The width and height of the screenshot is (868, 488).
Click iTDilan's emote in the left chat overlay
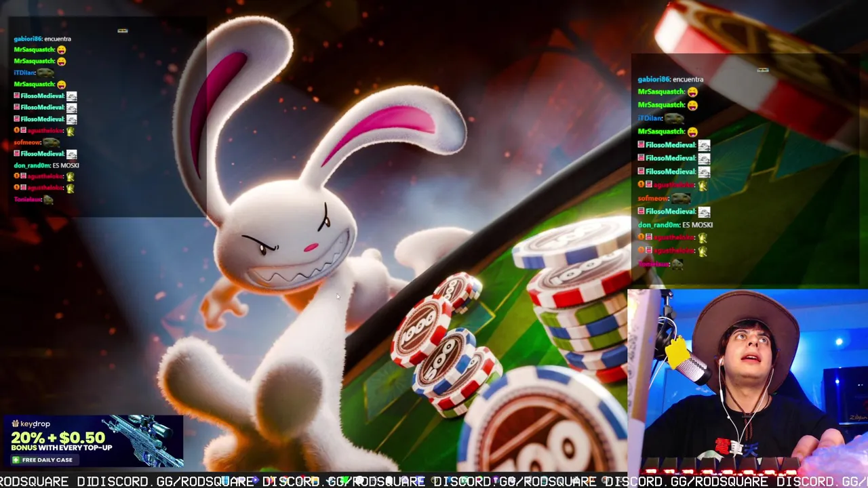(45, 72)
